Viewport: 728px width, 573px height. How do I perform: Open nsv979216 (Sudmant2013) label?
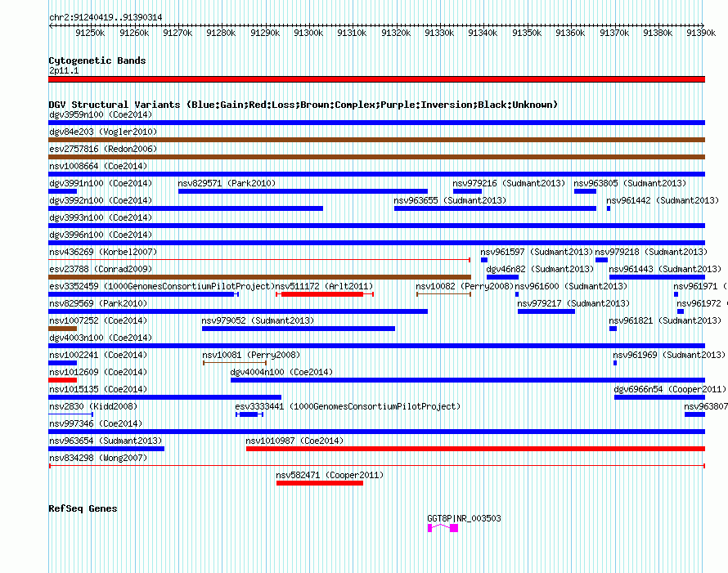point(509,183)
